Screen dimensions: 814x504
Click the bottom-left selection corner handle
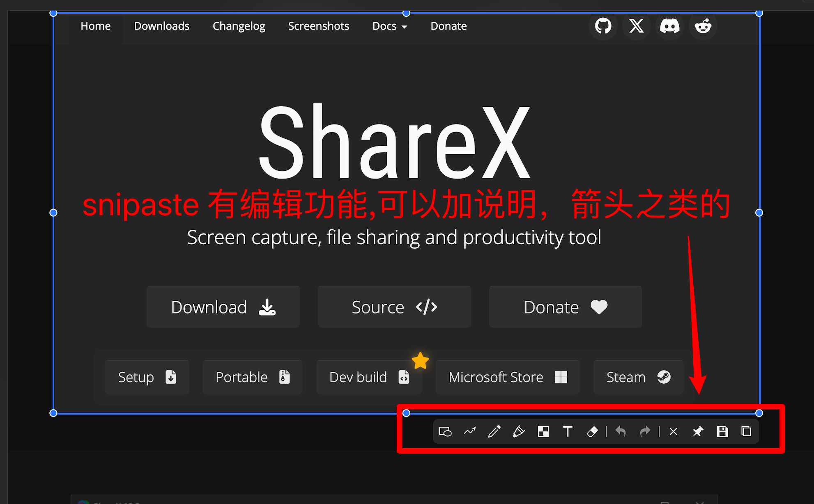tap(53, 413)
